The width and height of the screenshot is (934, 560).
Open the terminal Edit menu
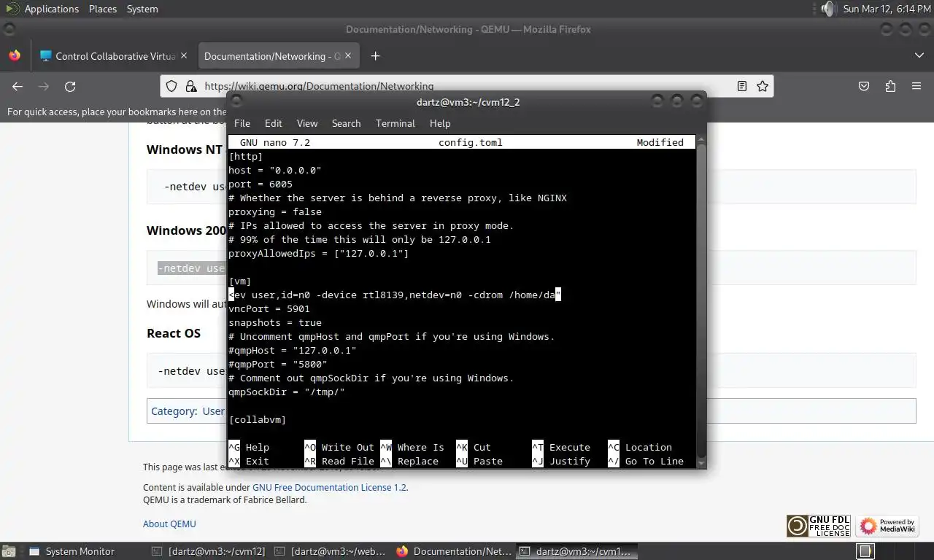274,123
